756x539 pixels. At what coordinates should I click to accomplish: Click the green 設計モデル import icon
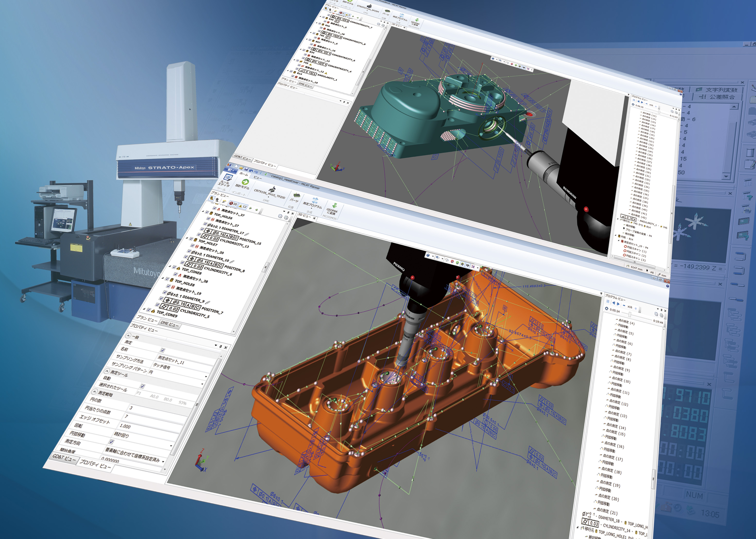coord(245,182)
